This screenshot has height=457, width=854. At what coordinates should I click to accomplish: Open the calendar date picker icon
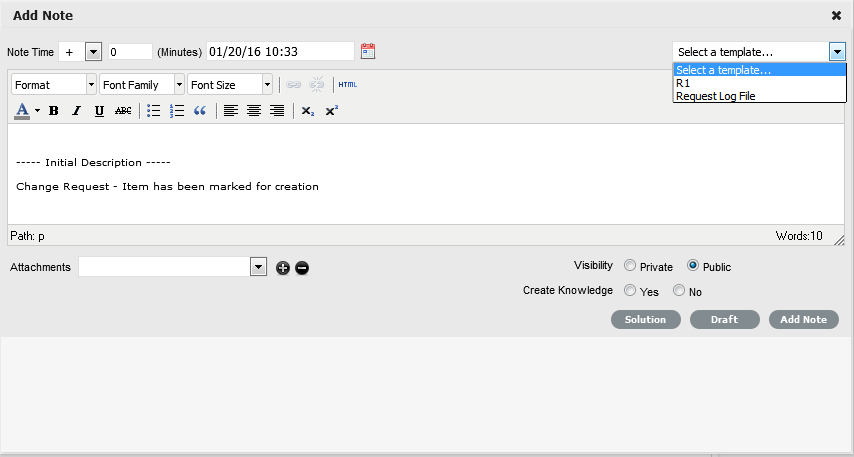368,52
